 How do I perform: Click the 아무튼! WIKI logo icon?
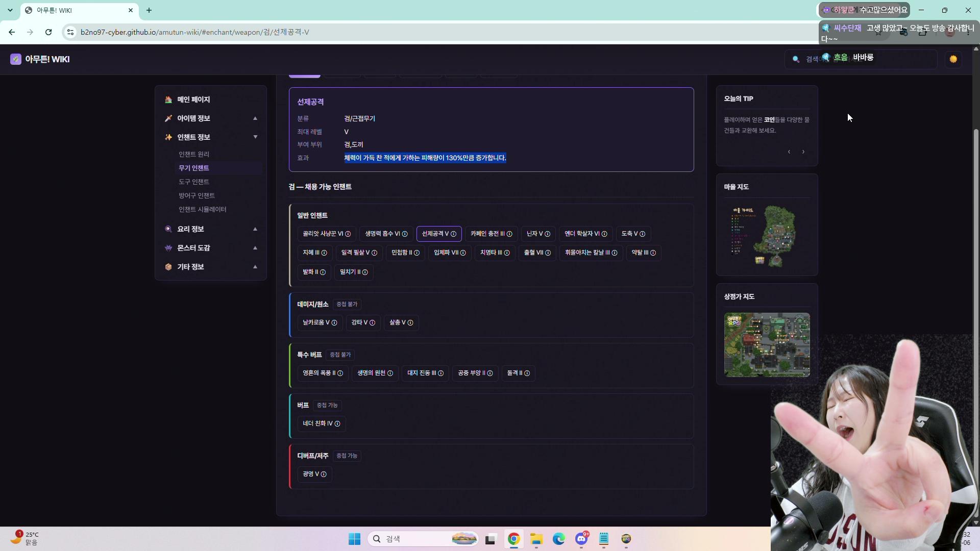pyautogui.click(x=16, y=59)
